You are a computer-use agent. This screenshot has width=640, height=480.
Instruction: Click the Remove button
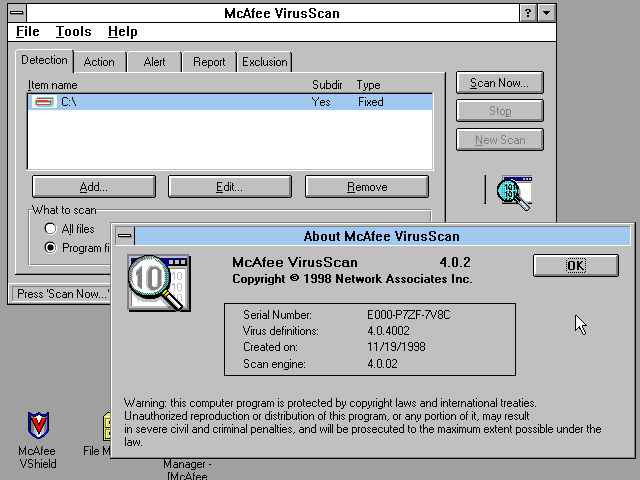pos(367,187)
